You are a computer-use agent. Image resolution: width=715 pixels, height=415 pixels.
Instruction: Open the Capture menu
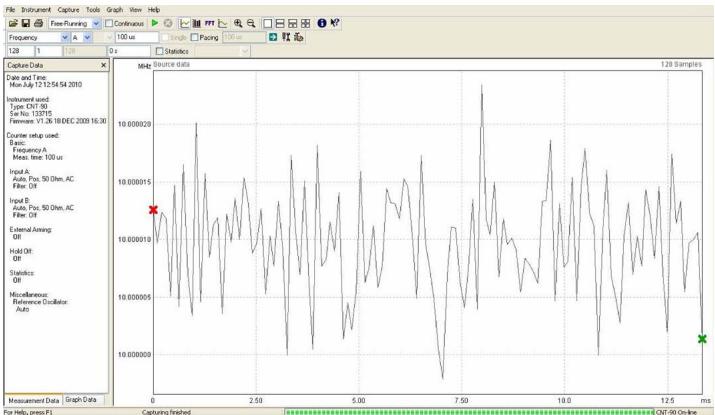click(68, 10)
